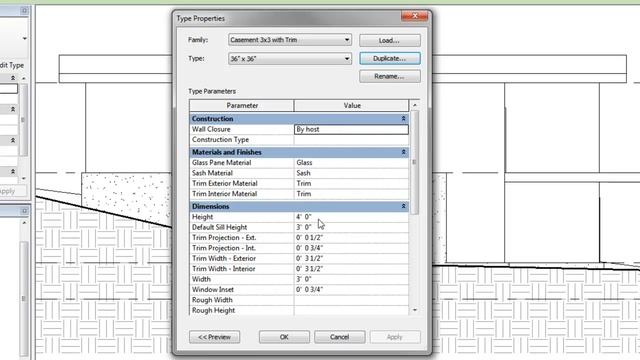The height and width of the screenshot is (360, 640).
Task: Click the parameter list scroll up arrow
Action: [x=415, y=105]
